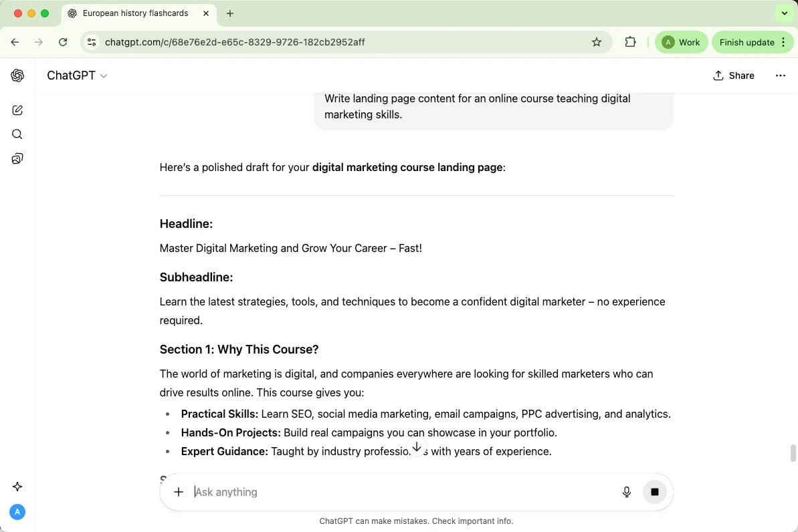Screen dimensions: 798x532
Task: Open a new browser tab
Action: (x=230, y=13)
